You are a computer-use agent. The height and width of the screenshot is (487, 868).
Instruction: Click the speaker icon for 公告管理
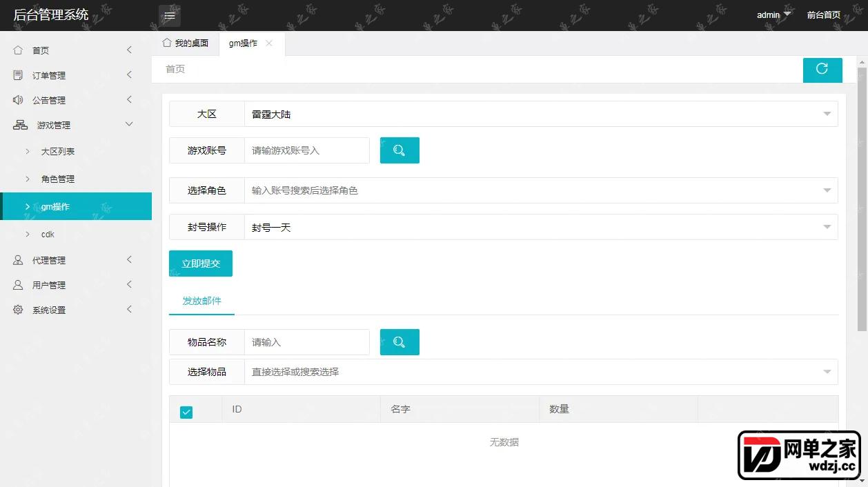18,100
